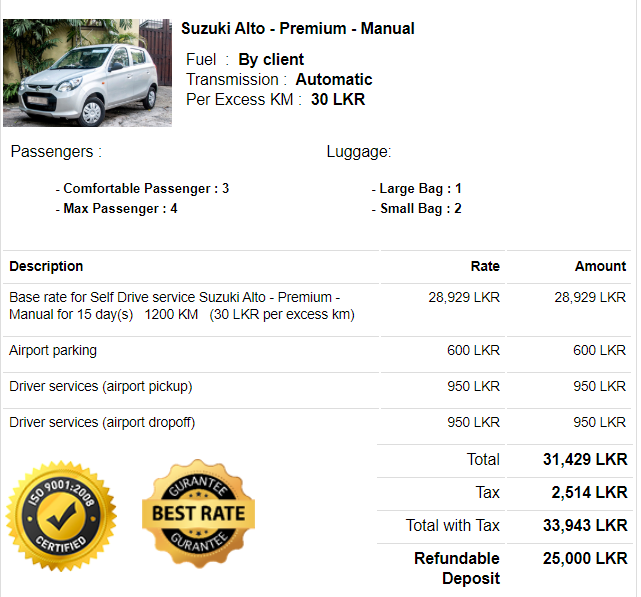Viewport: 641px width, 597px height.
Task: Open the Suzuki Alto car photo
Action: tap(87, 73)
